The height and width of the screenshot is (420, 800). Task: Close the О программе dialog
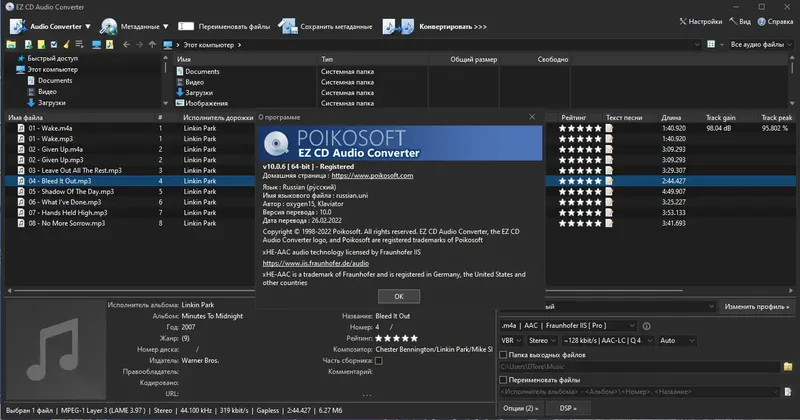coord(532,117)
